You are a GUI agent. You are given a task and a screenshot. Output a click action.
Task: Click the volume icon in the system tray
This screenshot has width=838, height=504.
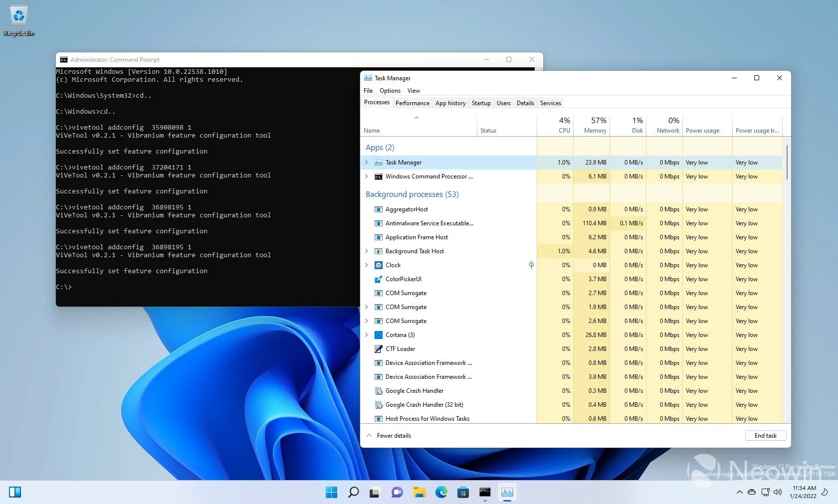click(777, 492)
